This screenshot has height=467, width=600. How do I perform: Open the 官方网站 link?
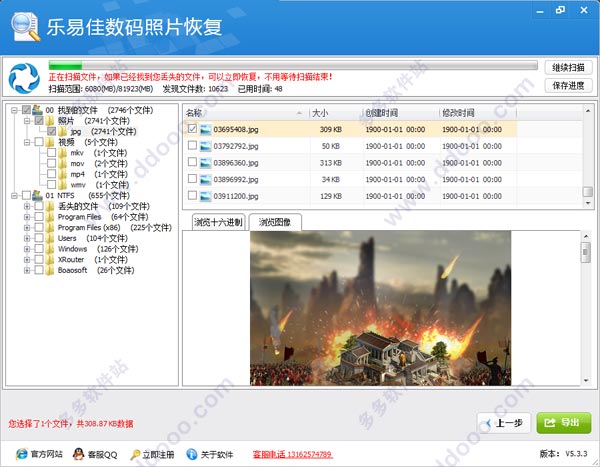coord(46,454)
